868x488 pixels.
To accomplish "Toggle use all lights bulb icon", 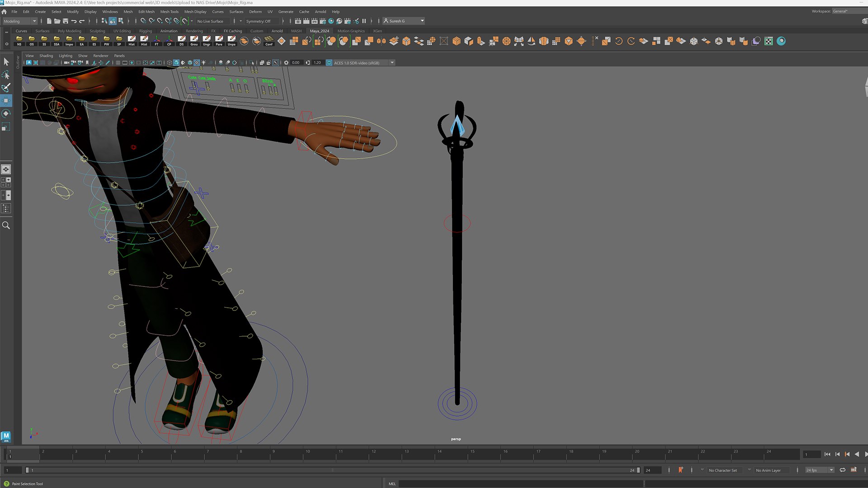I will pos(204,63).
